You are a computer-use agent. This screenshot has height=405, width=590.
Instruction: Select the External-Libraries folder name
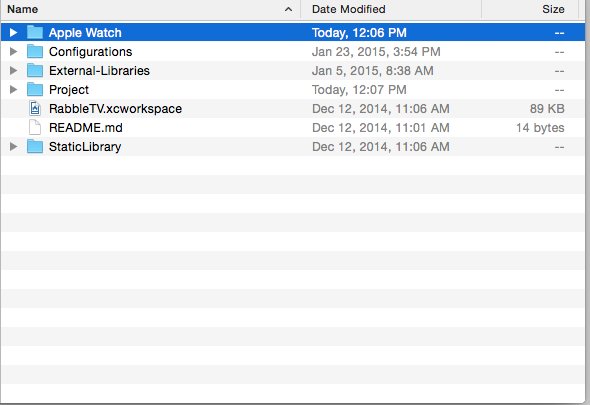[x=99, y=70]
